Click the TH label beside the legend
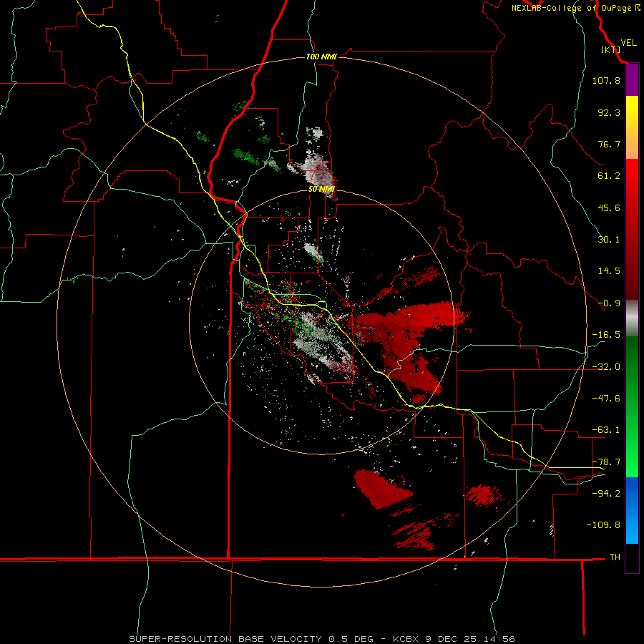 615,557
